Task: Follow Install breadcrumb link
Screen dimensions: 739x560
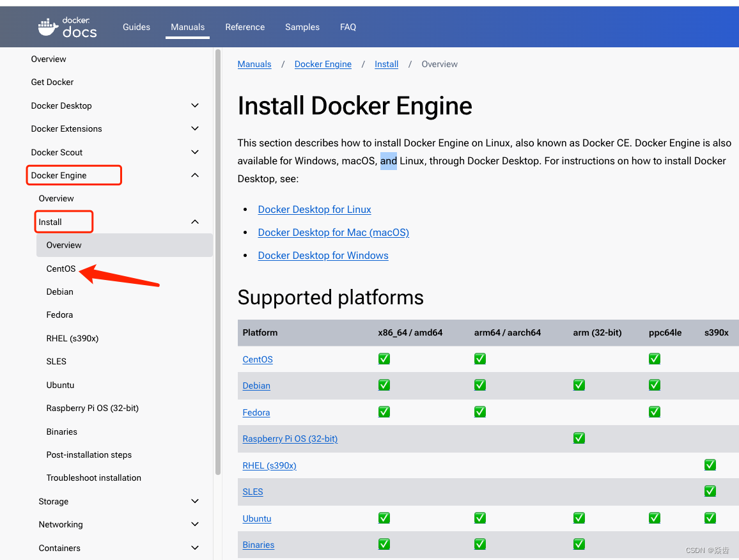Action: (387, 64)
